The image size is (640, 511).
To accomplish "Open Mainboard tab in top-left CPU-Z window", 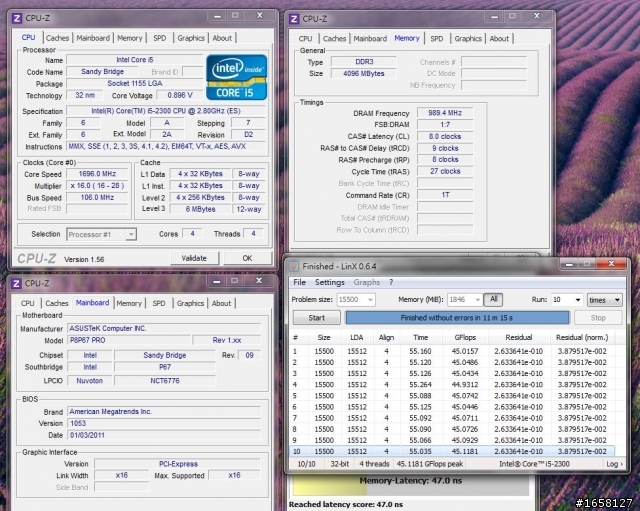I will (93, 38).
